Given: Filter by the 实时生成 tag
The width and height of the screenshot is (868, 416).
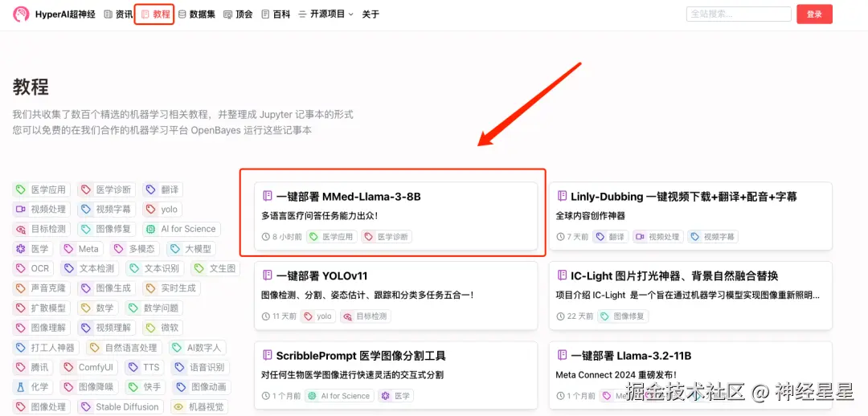Looking at the screenshot, I should [171, 288].
